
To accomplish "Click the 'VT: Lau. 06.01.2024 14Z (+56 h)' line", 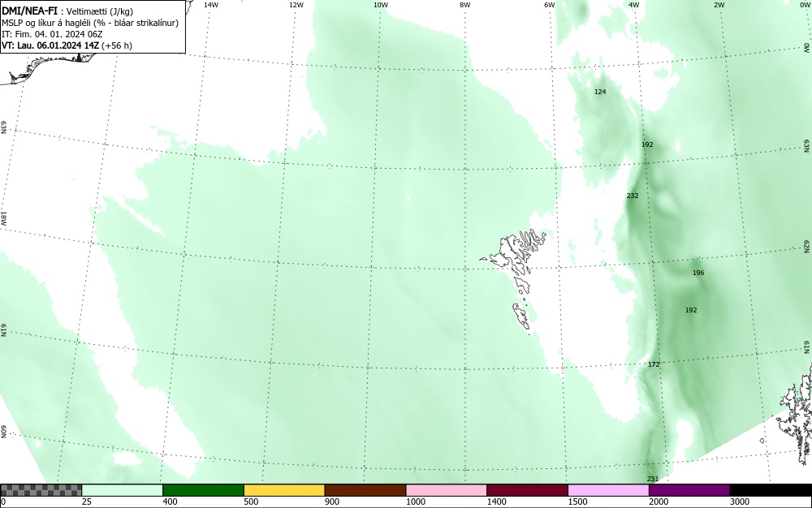I will (x=67, y=45).
